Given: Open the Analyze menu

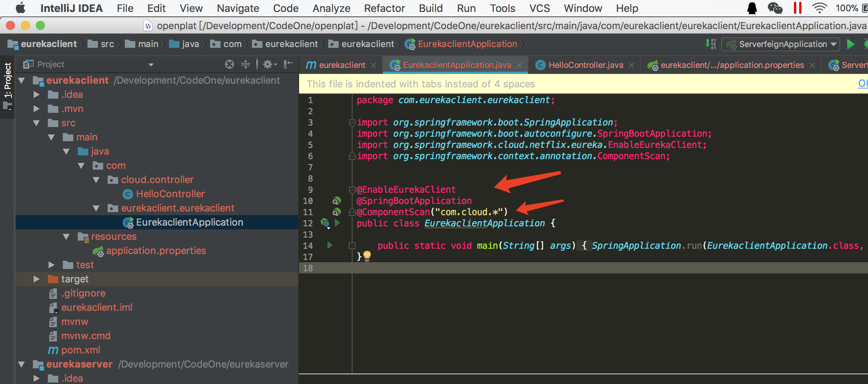Looking at the screenshot, I should [x=331, y=8].
